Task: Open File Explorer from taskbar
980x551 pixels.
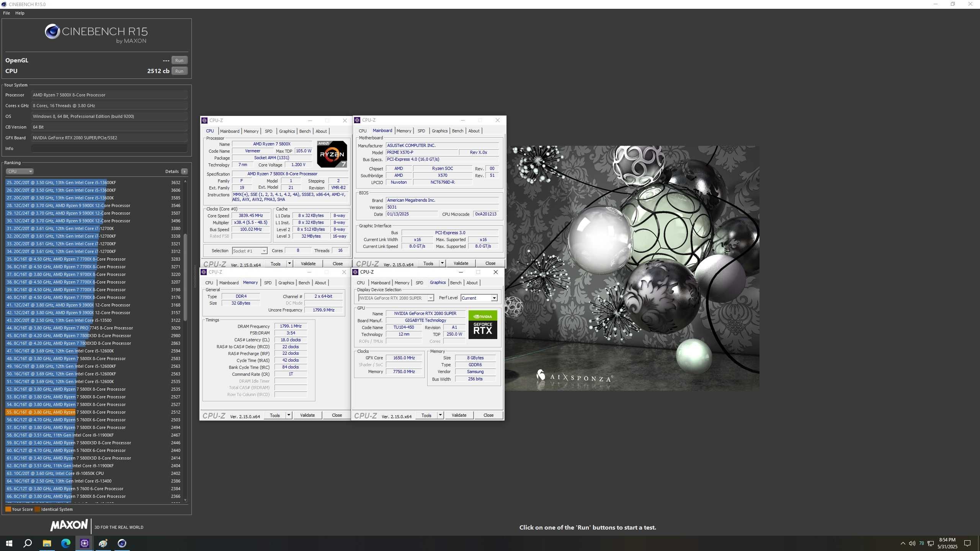Action: (x=47, y=543)
